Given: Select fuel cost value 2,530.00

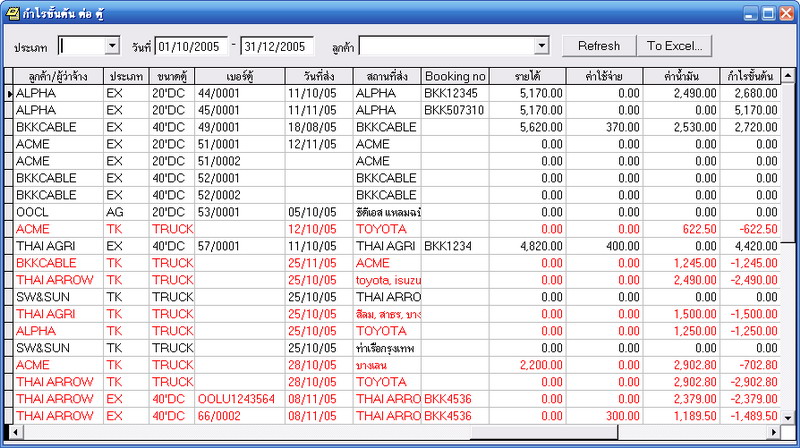Looking at the screenshot, I should point(682,127).
